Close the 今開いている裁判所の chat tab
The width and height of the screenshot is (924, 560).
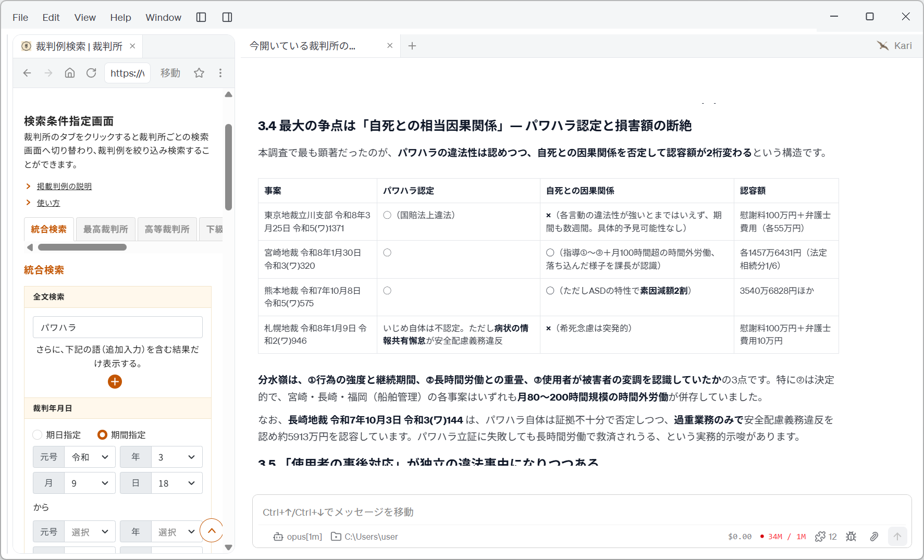(390, 45)
